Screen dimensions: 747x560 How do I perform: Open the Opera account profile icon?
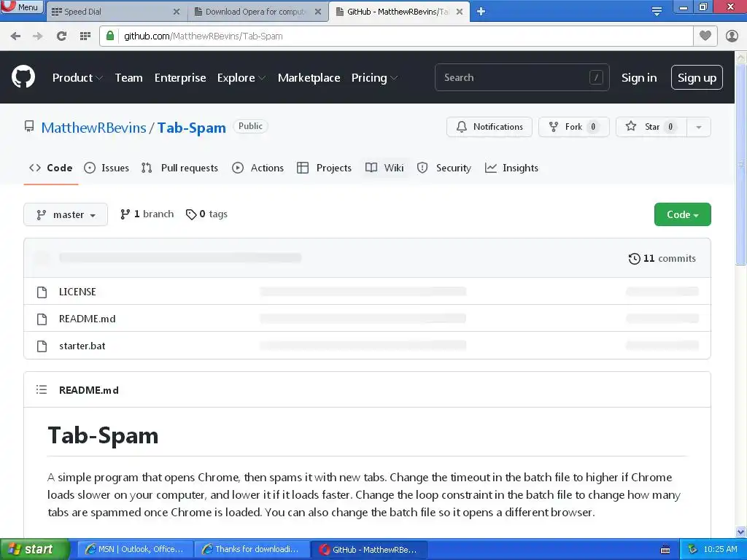pos(732,36)
